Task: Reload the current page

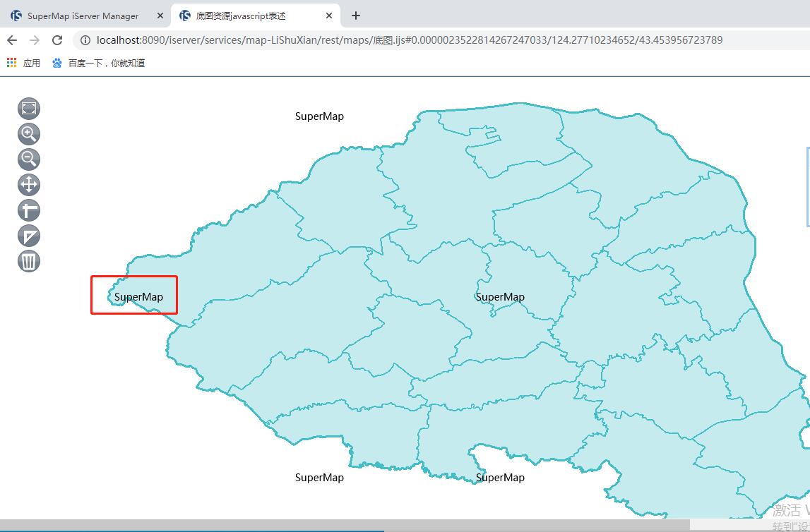Action: 57,40
